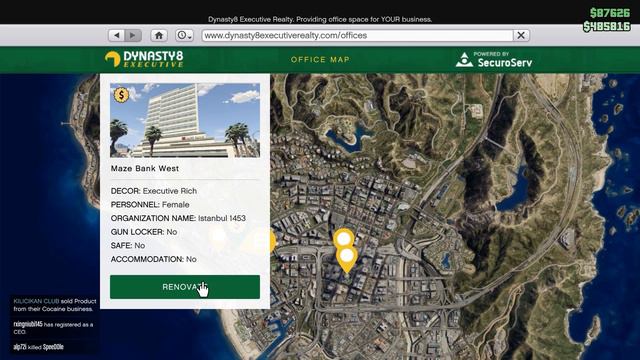Click the dynasty8executiverealty.com address bar
Viewport: 640px width, 360px height.
[357, 36]
